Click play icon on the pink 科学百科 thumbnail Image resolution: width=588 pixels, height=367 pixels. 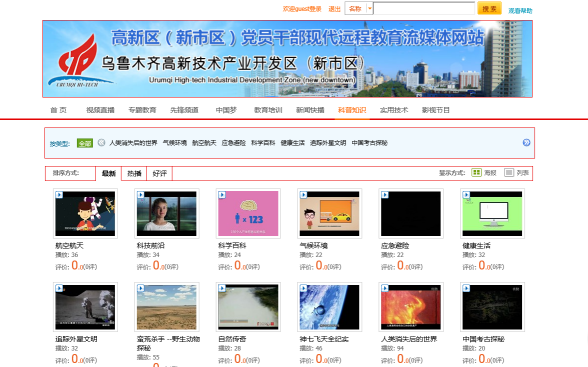click(222, 195)
